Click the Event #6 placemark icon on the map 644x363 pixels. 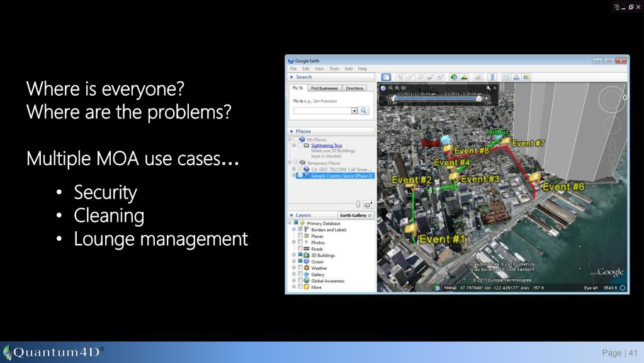tap(534, 178)
